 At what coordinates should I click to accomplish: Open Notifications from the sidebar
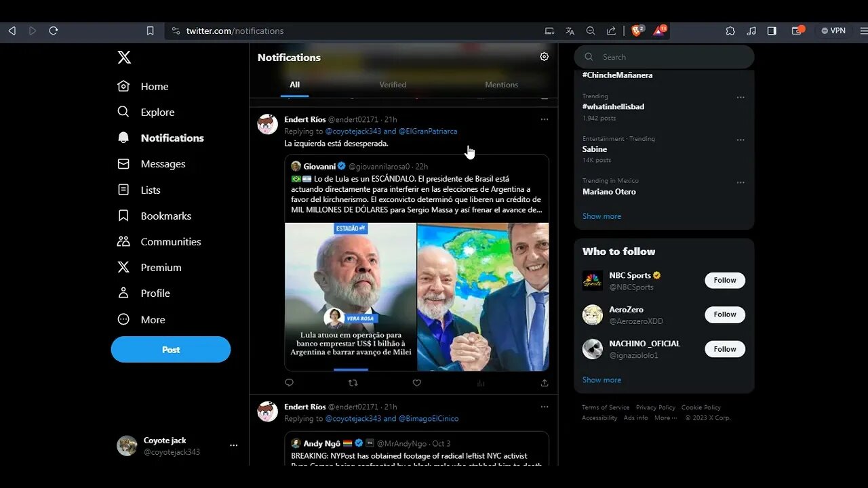[x=161, y=138]
